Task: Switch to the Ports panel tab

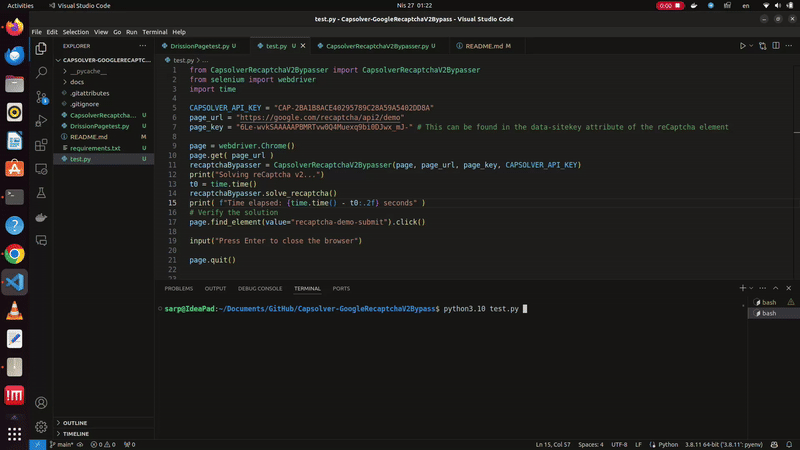Action: point(341,288)
